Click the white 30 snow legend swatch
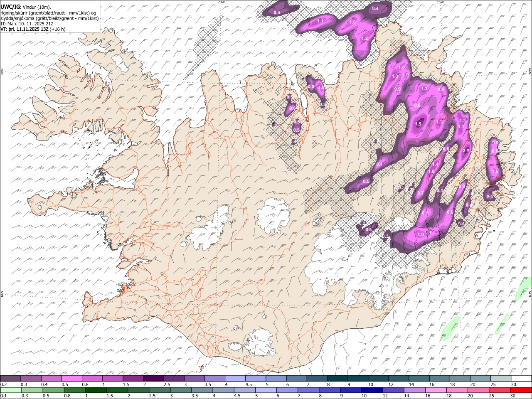Viewport: 532px width, 399px height. pos(521,379)
